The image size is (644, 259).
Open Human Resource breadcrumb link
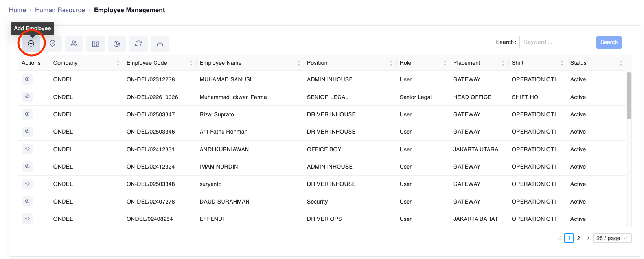pyautogui.click(x=60, y=10)
